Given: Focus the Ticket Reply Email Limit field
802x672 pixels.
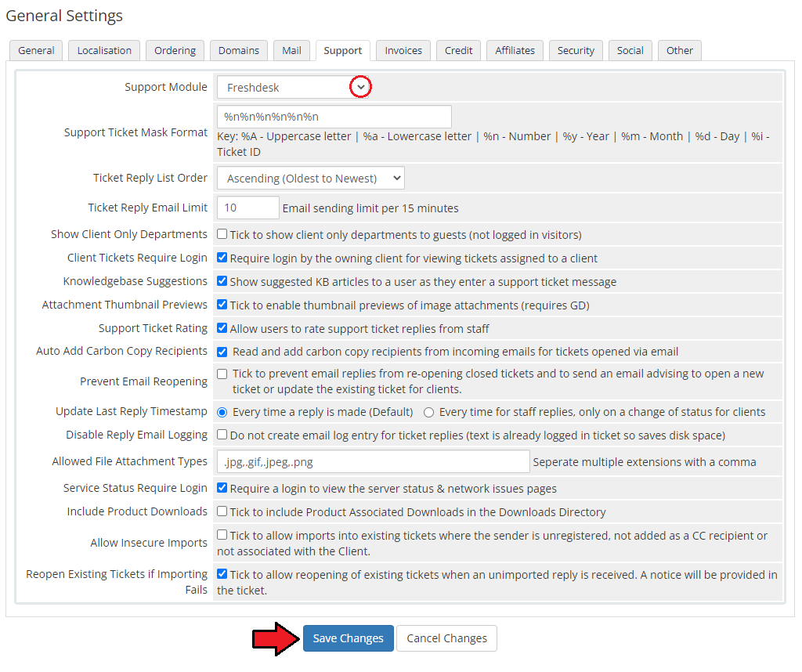Looking at the screenshot, I should tap(247, 208).
